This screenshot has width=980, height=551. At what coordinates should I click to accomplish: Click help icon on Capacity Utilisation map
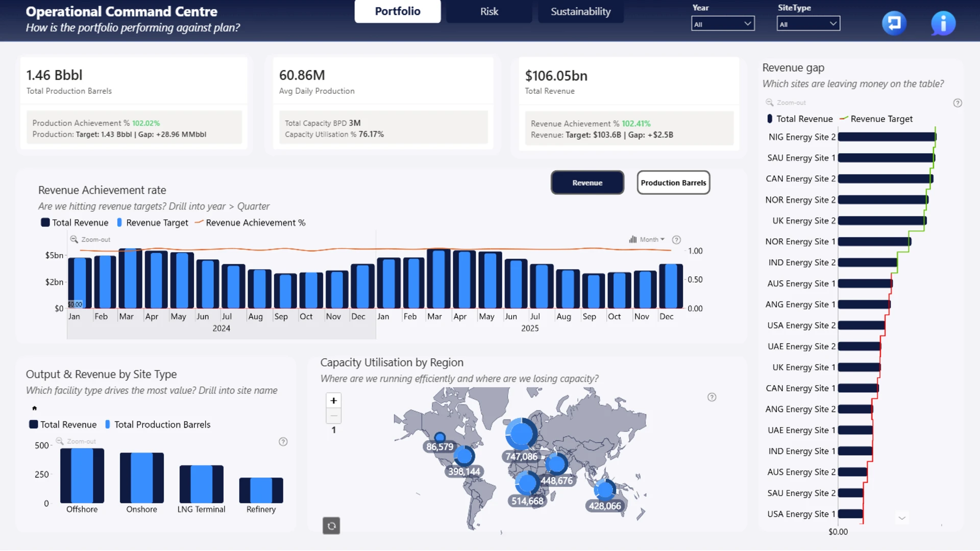(712, 397)
